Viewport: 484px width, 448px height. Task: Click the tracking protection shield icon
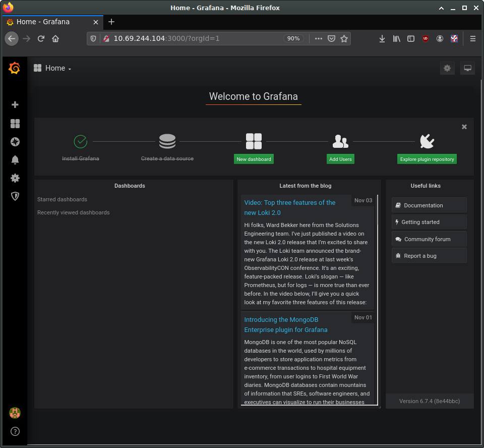coord(93,39)
